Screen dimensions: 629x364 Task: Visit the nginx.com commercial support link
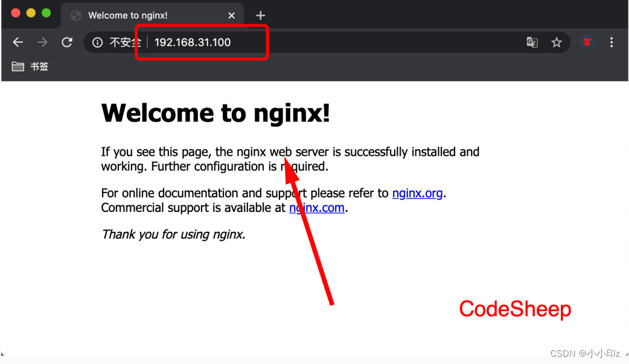316,208
